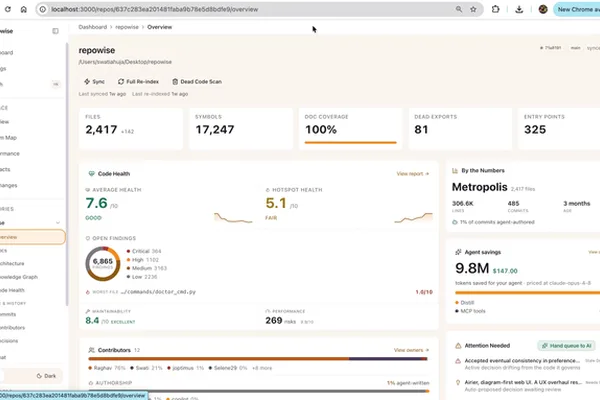The image size is (600, 400).
Task: Bookmark this page with the star icon
Action: (x=473, y=9)
